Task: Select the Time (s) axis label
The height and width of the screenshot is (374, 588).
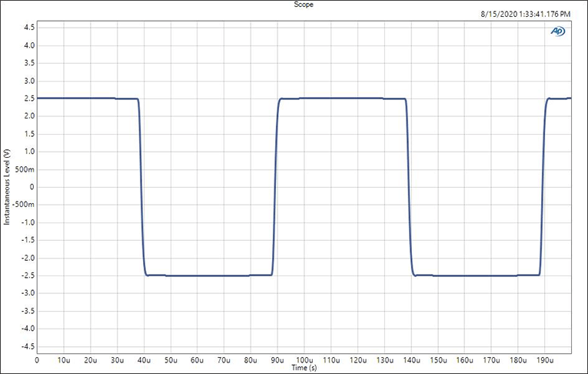Action: (304, 368)
